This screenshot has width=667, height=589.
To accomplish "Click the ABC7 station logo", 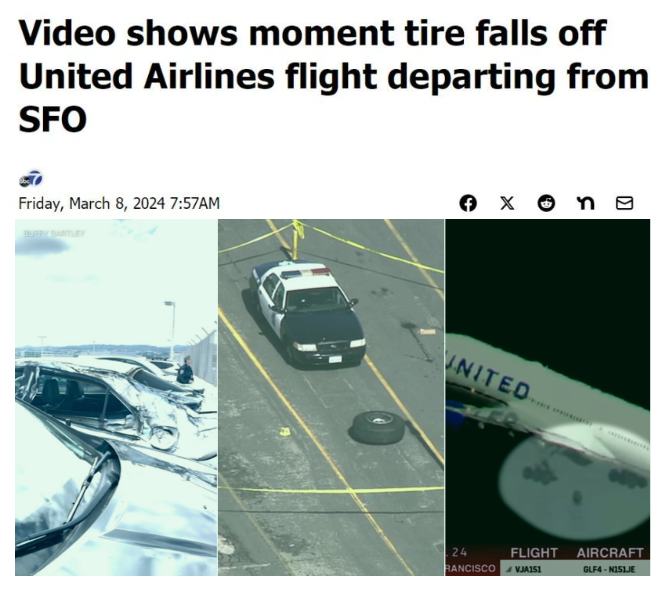I will pos(31,179).
